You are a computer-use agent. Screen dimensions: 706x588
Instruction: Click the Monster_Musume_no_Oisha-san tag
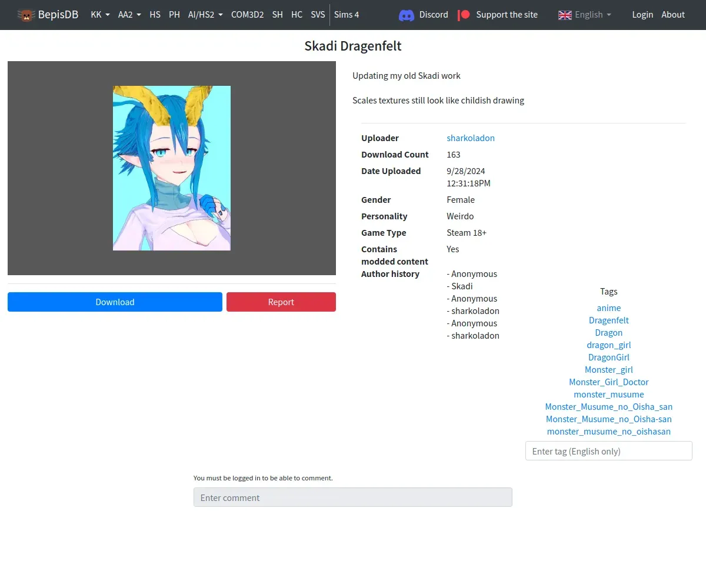pos(609,419)
